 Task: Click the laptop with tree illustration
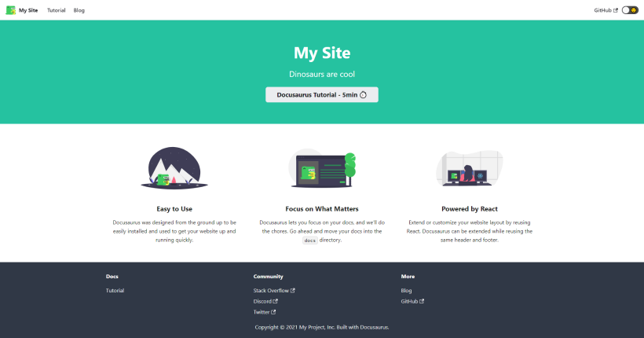(322, 168)
